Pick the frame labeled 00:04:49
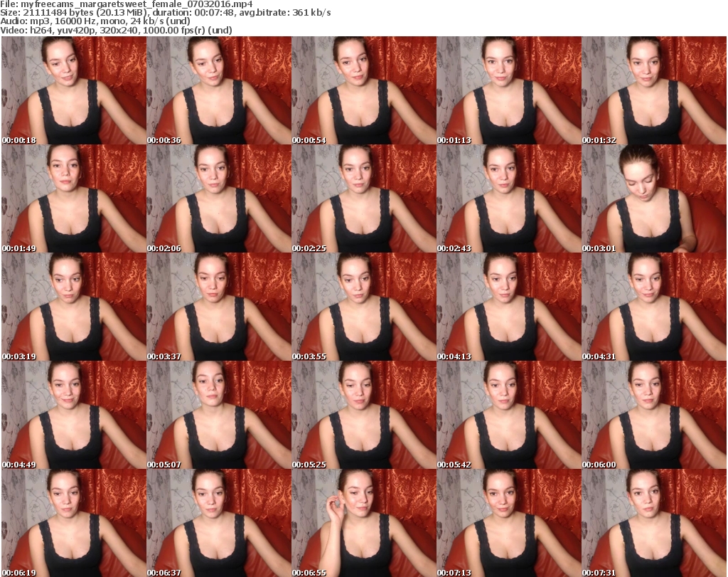 [x=74, y=415]
